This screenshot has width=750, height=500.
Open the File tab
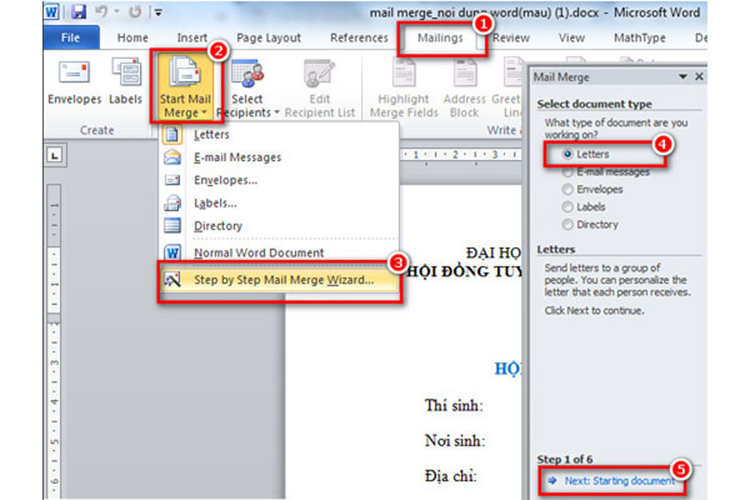(70, 38)
